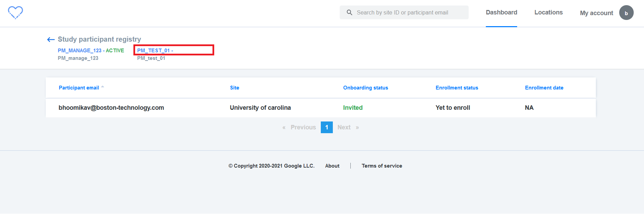Open the Locations tab
The width and height of the screenshot is (644, 223).
(548, 12)
